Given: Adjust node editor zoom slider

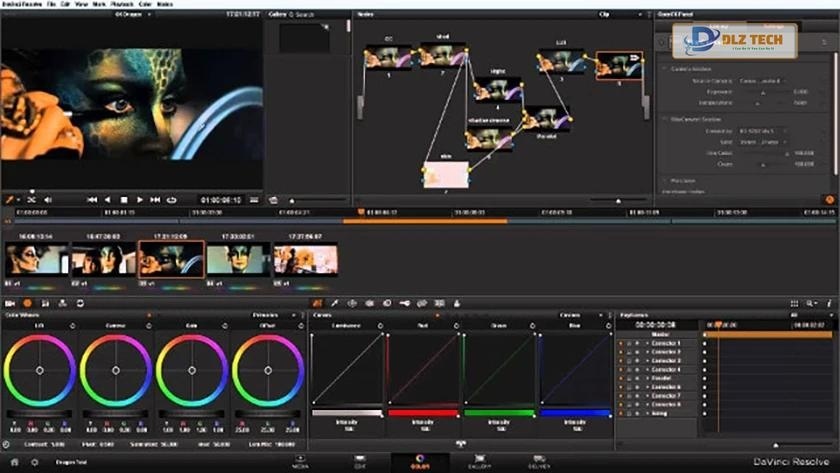Looking at the screenshot, I should (x=618, y=201).
